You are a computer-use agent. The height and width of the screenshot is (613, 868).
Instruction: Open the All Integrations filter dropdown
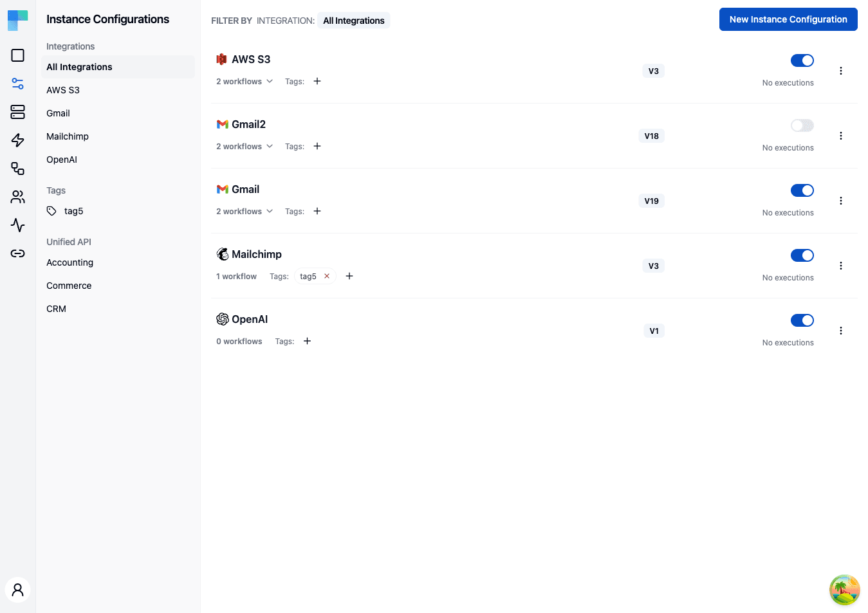click(x=354, y=21)
